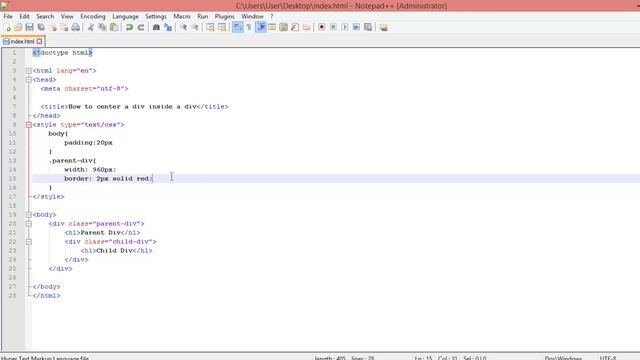Open the Encoding menu
Image resolution: width=640 pixels, height=360 pixels.
click(93, 16)
